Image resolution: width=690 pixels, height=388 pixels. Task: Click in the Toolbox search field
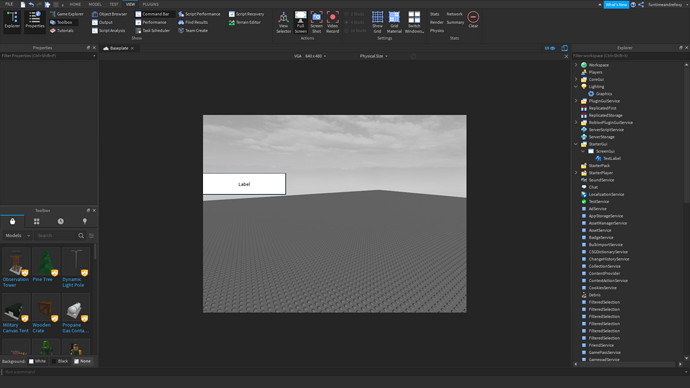[x=56, y=236]
